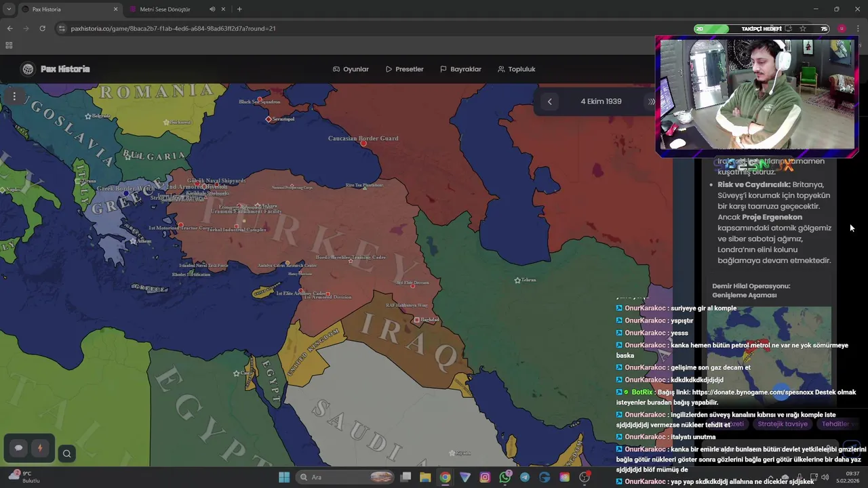Open WhatsApp from the taskbar
This screenshot has width=868, height=488.
pos(505,477)
